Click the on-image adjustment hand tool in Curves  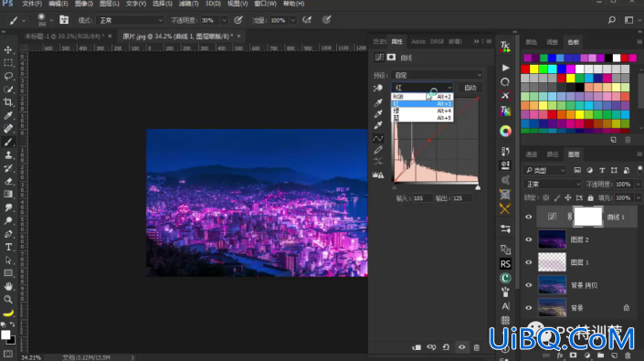[378, 88]
